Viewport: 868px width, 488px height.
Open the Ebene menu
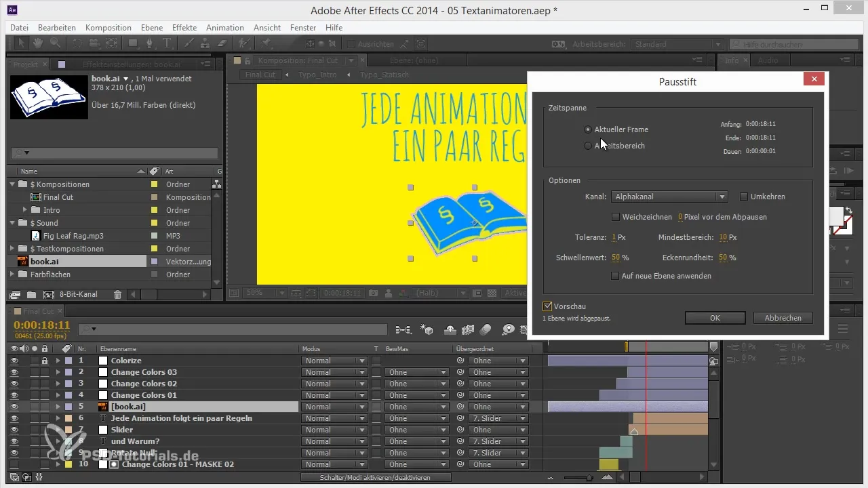coord(153,28)
